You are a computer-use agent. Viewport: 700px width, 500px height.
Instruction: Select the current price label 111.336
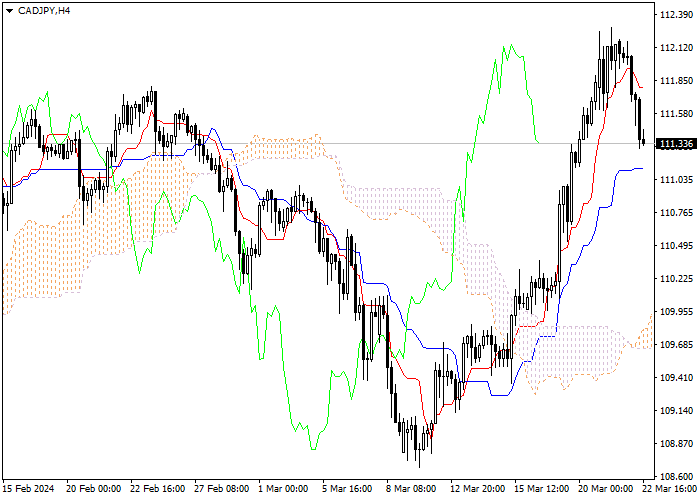coord(676,144)
